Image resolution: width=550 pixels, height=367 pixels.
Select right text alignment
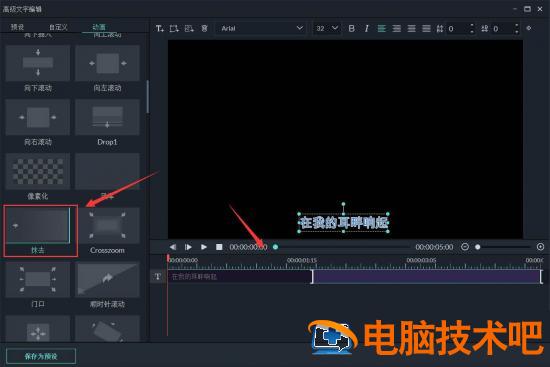pyautogui.click(x=411, y=28)
